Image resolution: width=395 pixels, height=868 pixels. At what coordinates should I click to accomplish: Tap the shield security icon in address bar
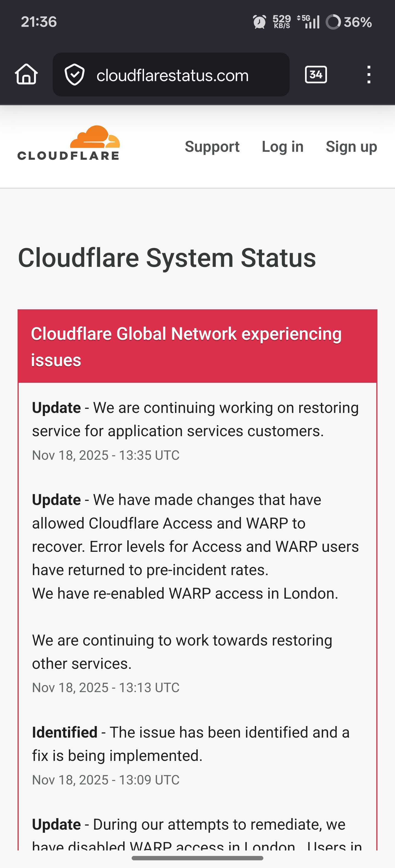click(75, 75)
